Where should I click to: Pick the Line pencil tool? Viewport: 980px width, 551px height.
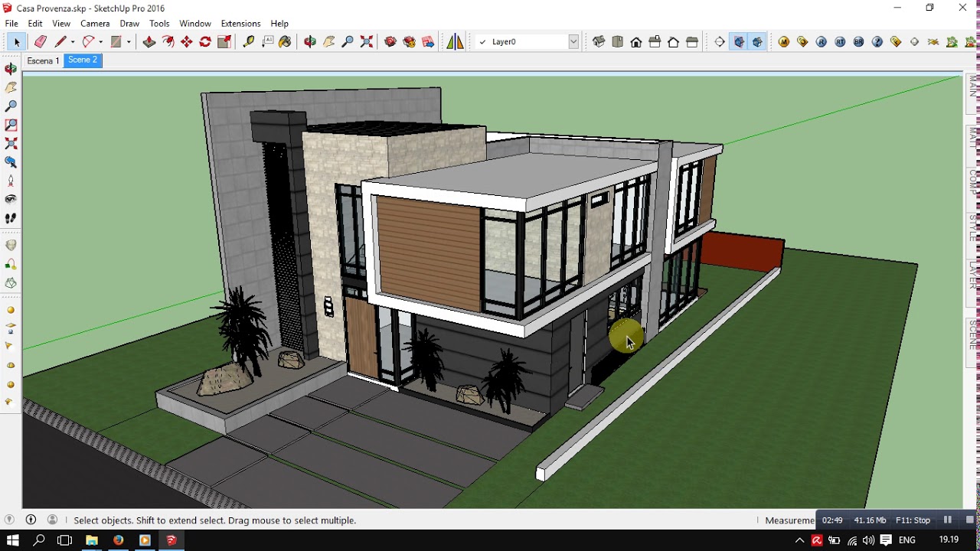click(60, 42)
